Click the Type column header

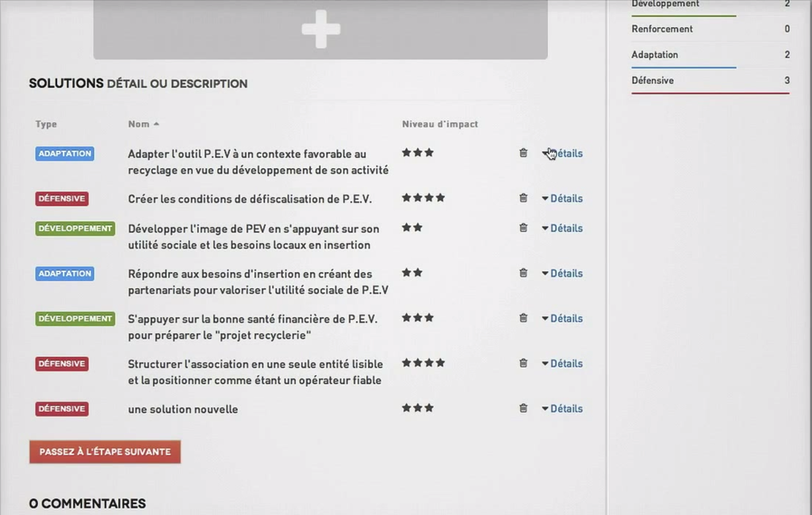[x=46, y=124]
